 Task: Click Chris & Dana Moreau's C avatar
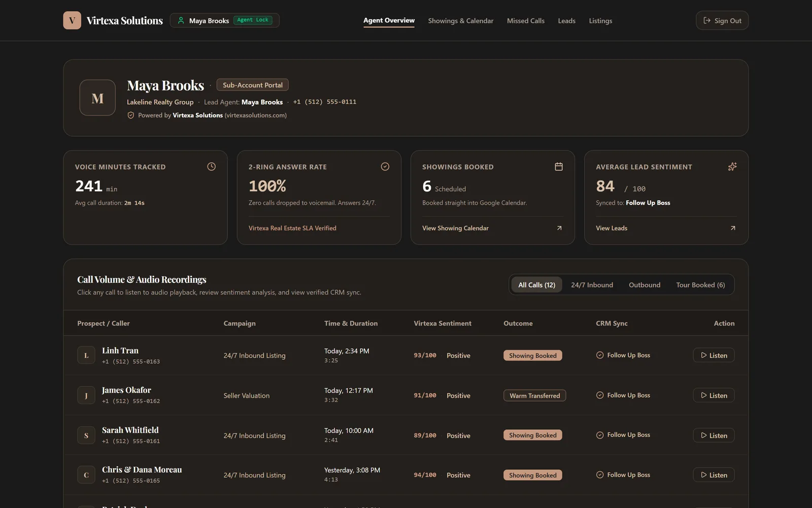click(x=86, y=475)
